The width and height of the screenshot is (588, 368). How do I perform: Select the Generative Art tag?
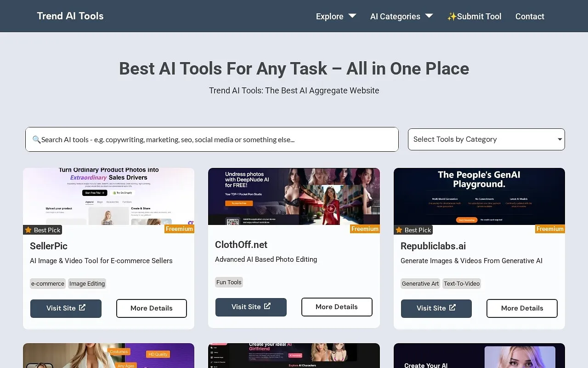pos(420,283)
